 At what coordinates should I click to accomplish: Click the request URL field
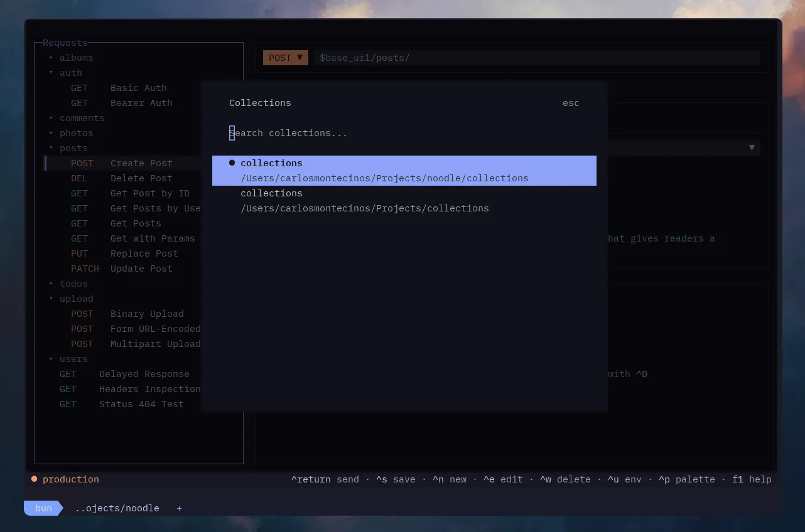tap(537, 58)
